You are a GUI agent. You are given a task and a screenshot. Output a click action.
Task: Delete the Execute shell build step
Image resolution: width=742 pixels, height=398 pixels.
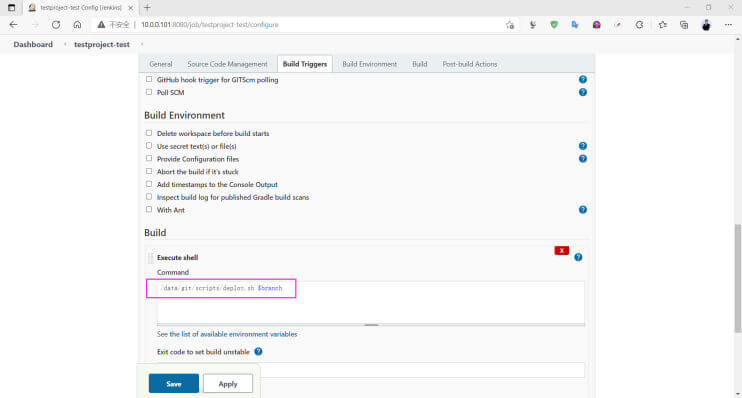point(561,250)
